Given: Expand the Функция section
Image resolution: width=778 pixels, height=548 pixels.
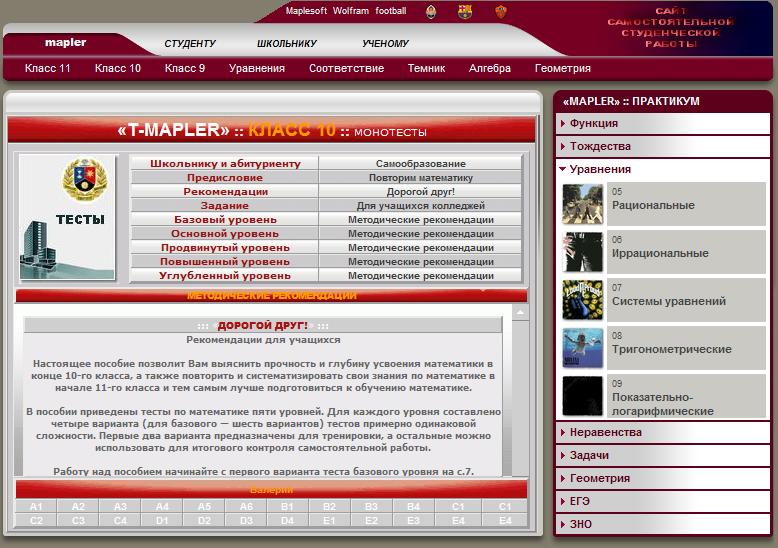Looking at the screenshot, I should (x=594, y=123).
